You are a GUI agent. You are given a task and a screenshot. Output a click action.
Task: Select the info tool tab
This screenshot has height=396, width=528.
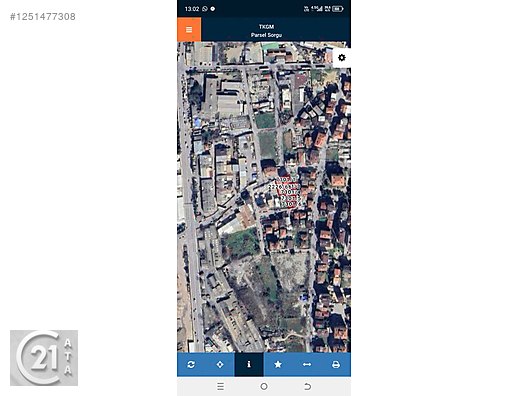tap(249, 364)
